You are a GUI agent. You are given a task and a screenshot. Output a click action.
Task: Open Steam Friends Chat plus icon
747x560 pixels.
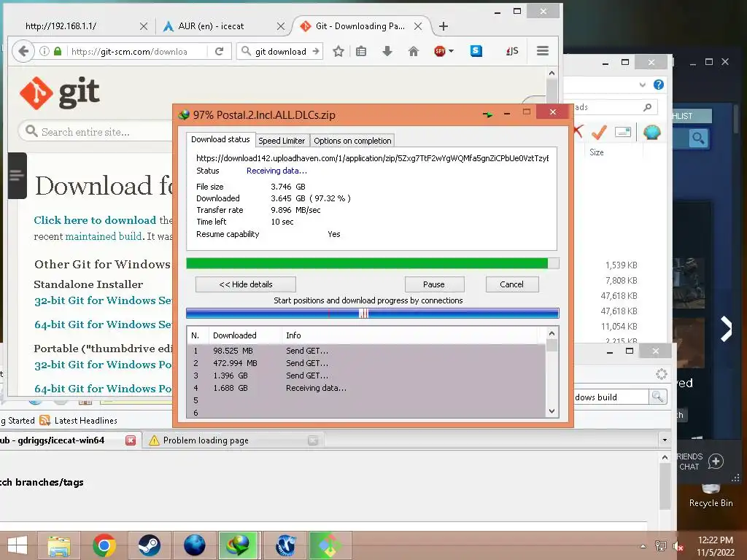pos(716,461)
